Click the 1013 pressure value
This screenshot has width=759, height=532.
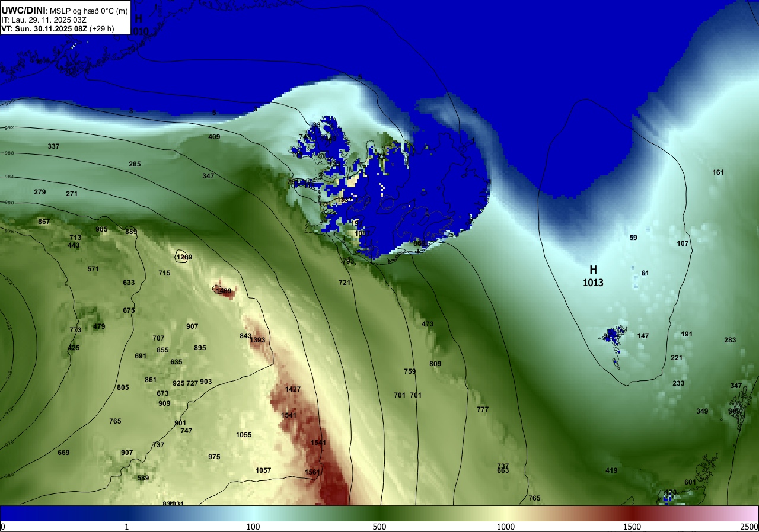click(x=593, y=283)
